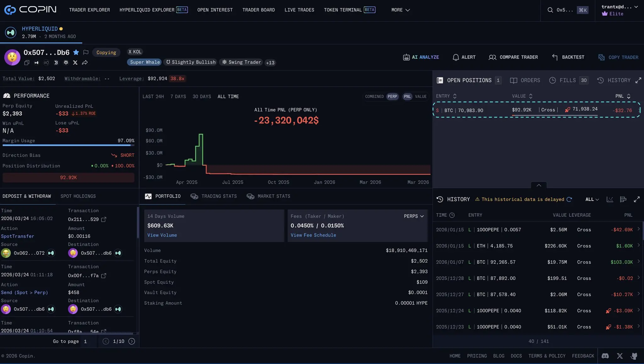Click the Alert bell icon

[456, 57]
